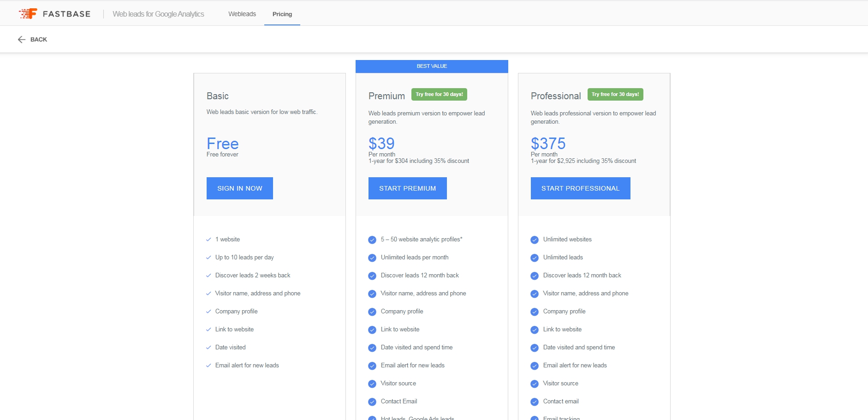
Task: Click the Fastbase logo icon
Action: click(28, 14)
